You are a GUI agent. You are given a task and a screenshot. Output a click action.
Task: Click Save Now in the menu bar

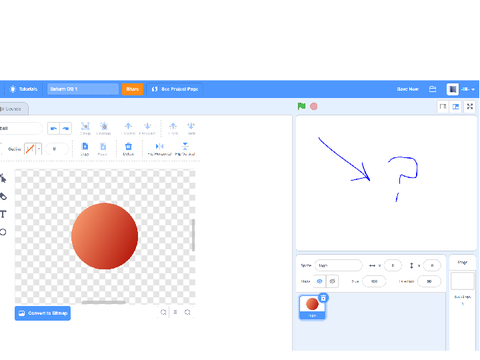(408, 89)
